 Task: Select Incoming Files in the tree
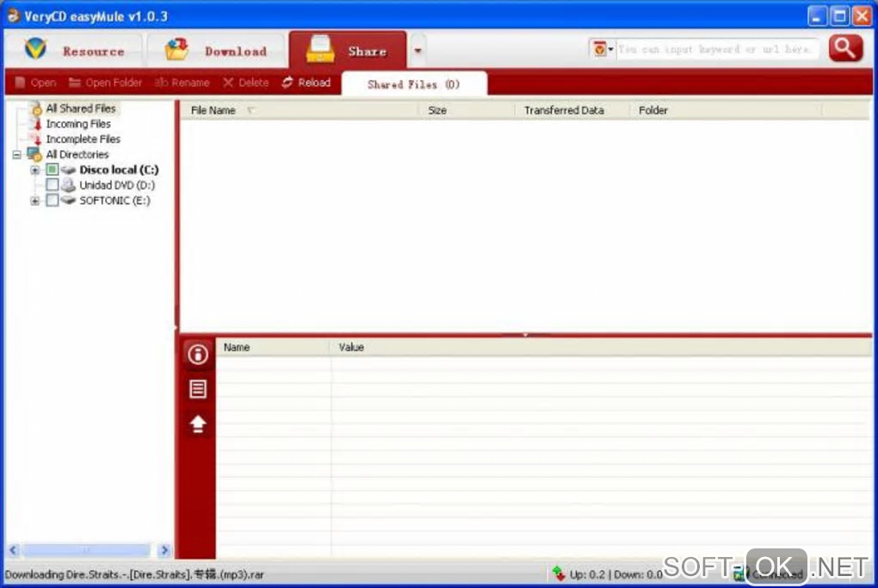77,124
